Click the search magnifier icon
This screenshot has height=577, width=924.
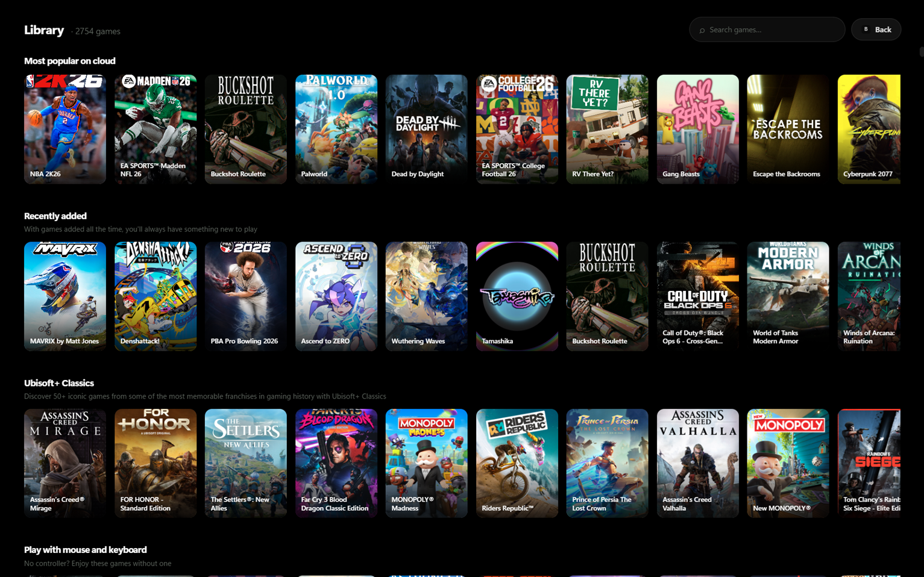pos(702,30)
